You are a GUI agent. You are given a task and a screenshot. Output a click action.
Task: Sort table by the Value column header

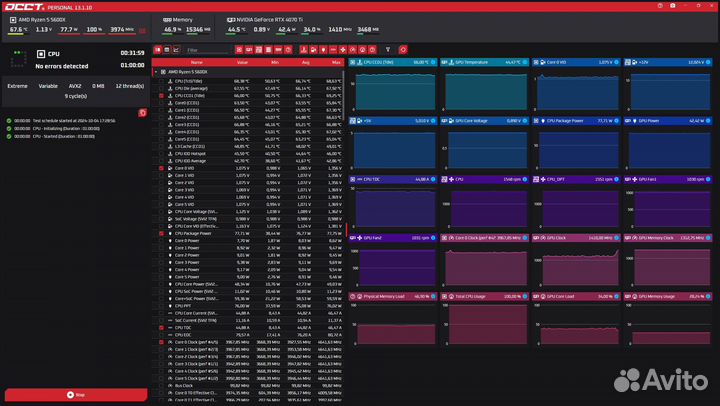tap(241, 62)
